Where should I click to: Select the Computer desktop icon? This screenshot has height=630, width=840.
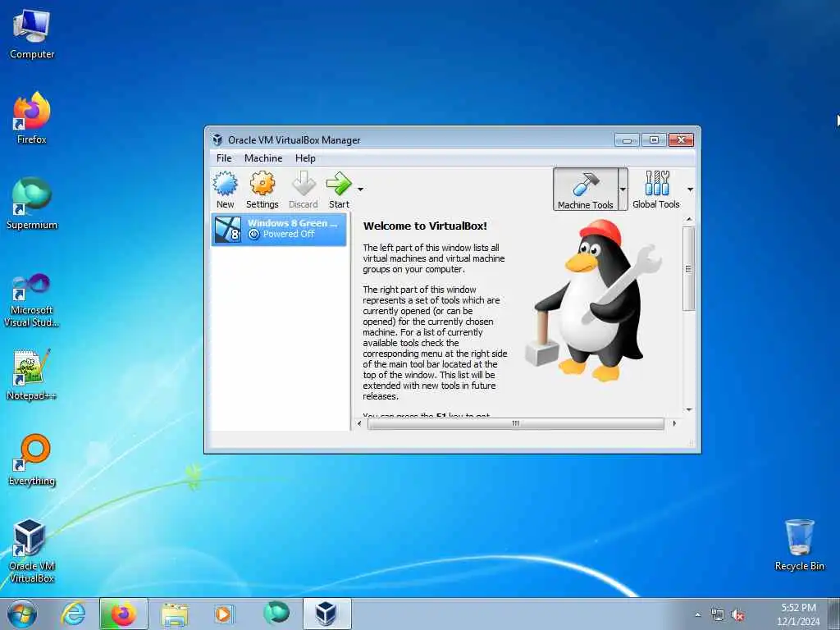click(x=32, y=34)
